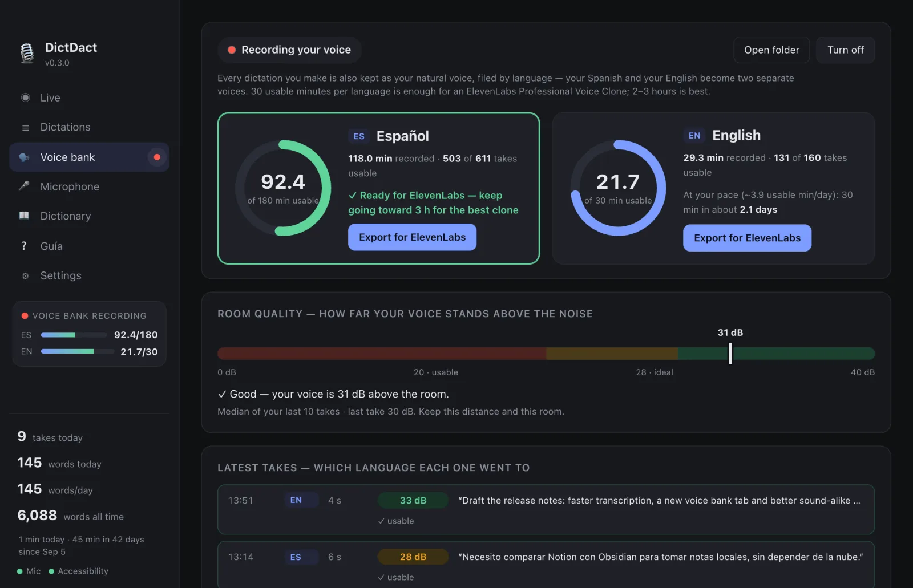
Task: Click the ES progress bar in sidebar
Action: (x=74, y=335)
